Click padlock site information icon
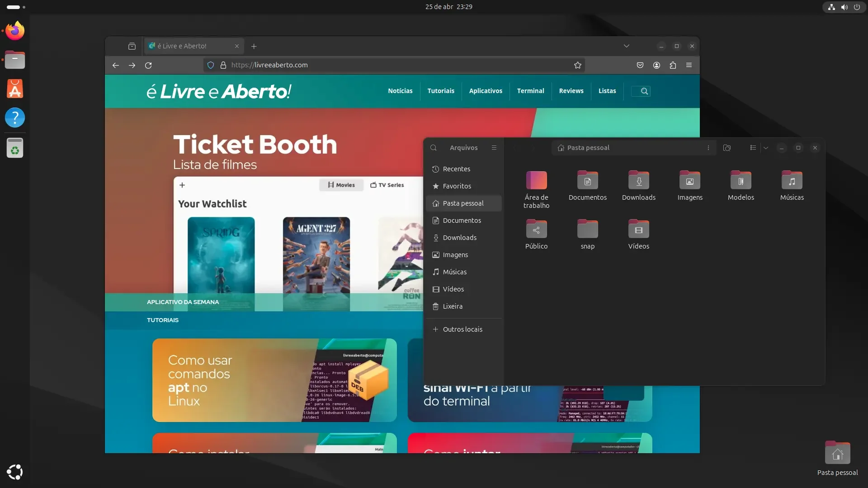The image size is (868, 488). point(223,65)
